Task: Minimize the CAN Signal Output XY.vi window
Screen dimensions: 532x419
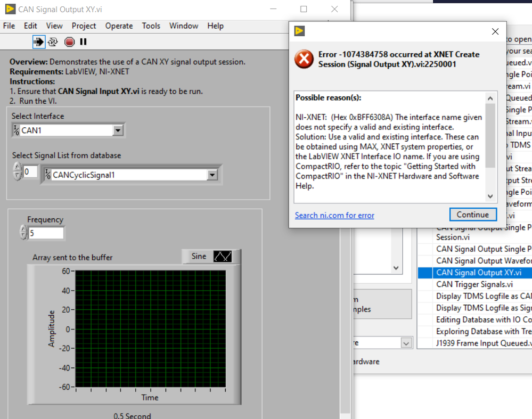Action: (273, 9)
